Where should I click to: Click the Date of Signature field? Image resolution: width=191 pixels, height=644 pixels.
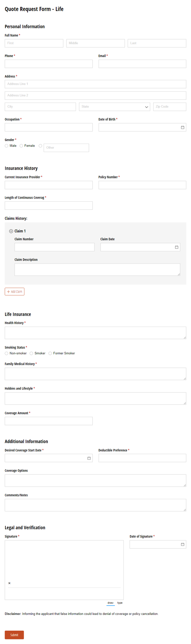click(x=158, y=544)
